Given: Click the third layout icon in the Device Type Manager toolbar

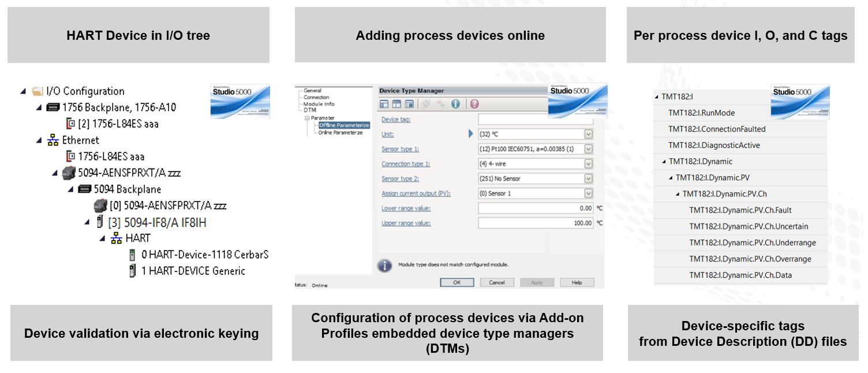Looking at the screenshot, I should (409, 104).
